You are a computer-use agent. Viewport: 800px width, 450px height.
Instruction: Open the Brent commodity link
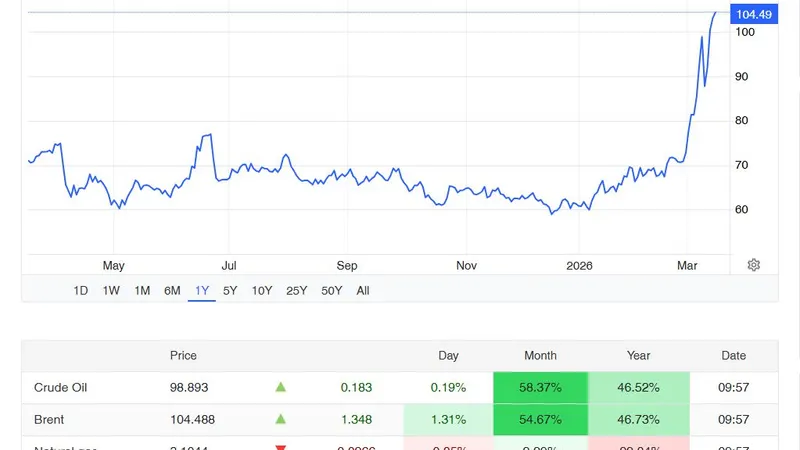coord(49,420)
